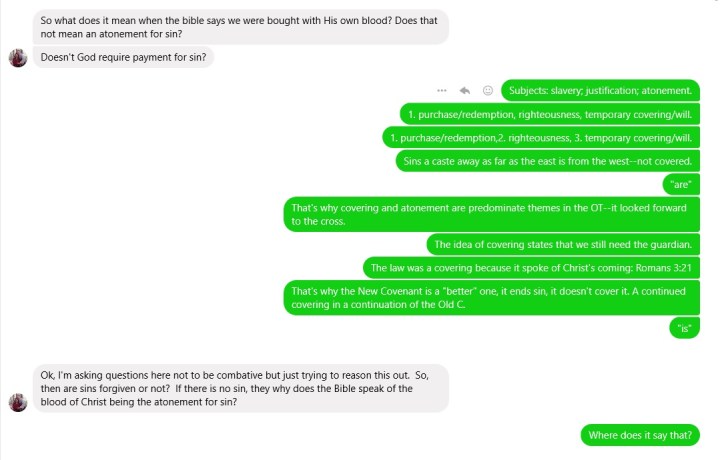Click the 'Where does it say that?' message
Viewport: 720px width, 460px height.
click(640, 435)
